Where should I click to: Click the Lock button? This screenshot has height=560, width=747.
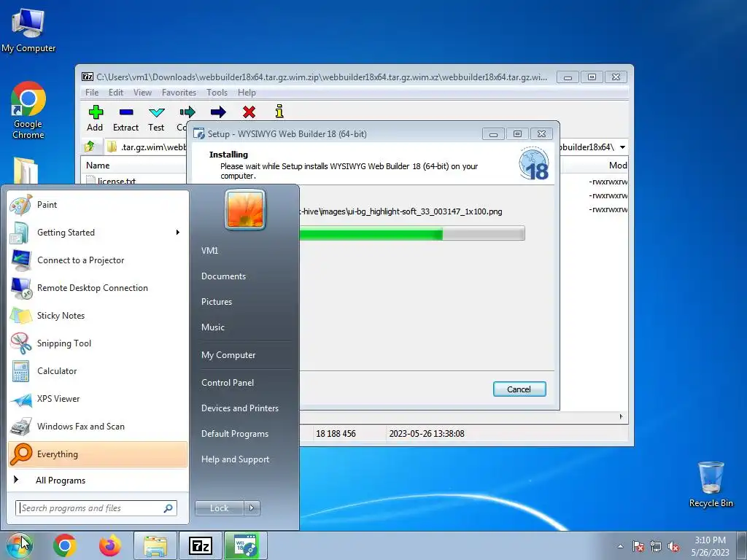(220, 508)
